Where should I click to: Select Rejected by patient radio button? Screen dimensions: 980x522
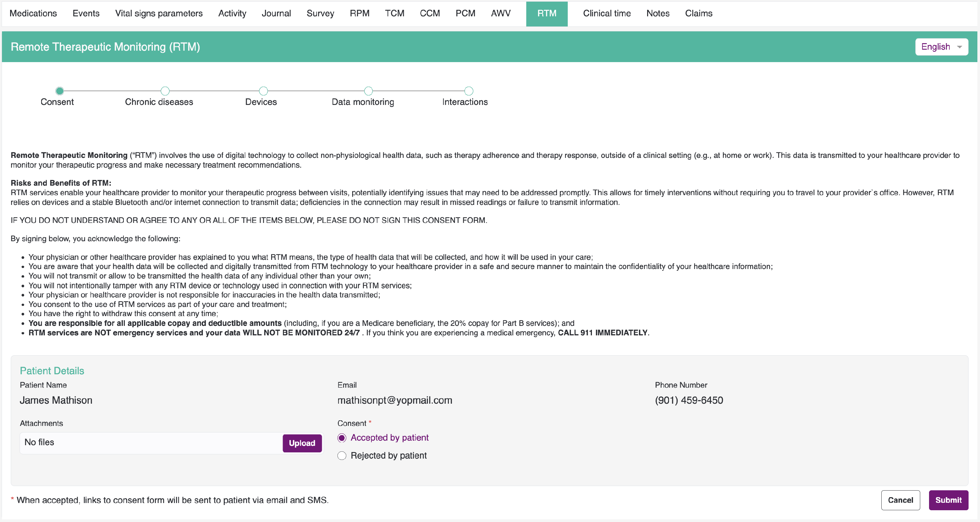point(342,456)
